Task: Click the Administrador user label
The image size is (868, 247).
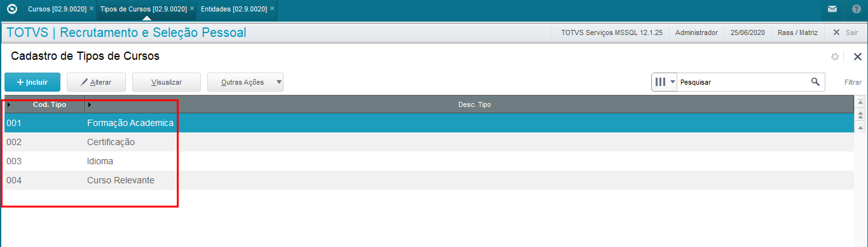Action: 696,32
